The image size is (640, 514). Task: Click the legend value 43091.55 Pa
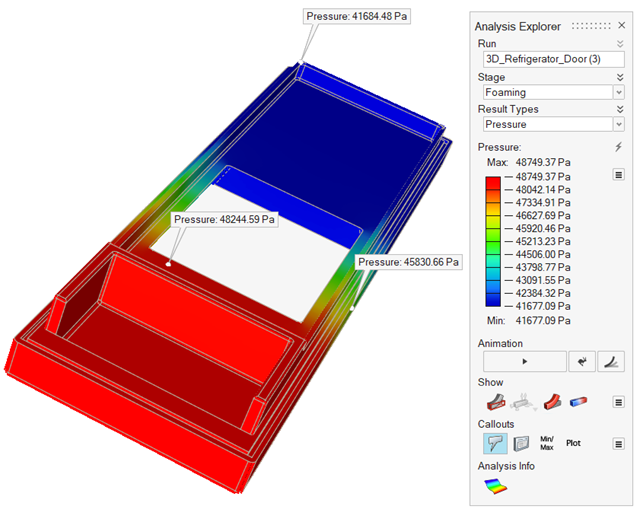543,280
